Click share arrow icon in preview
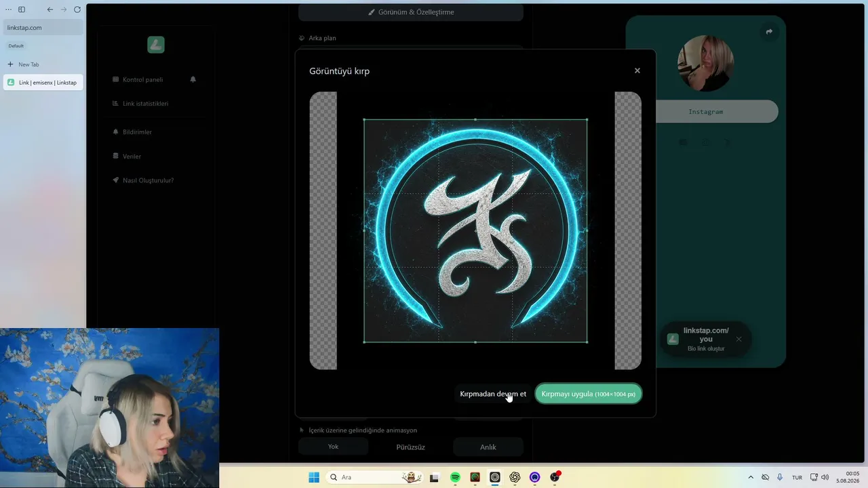 [769, 32]
